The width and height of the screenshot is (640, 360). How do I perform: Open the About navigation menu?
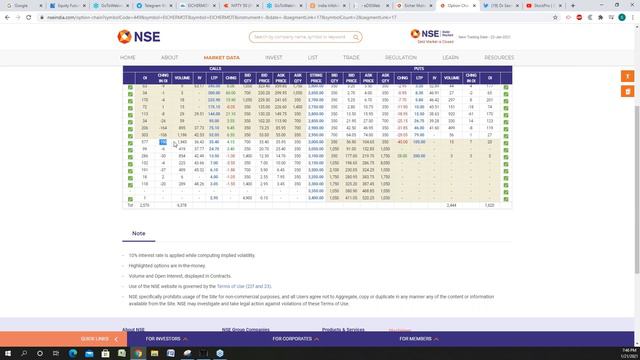(169, 58)
